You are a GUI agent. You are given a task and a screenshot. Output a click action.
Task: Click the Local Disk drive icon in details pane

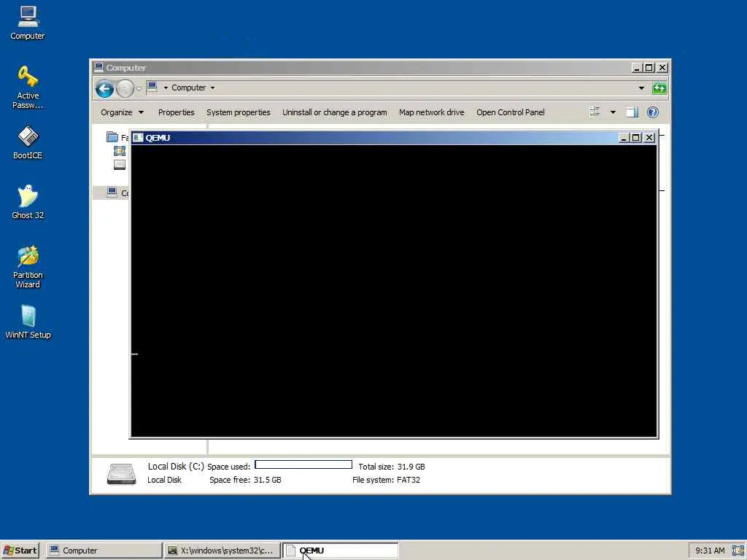(x=122, y=474)
